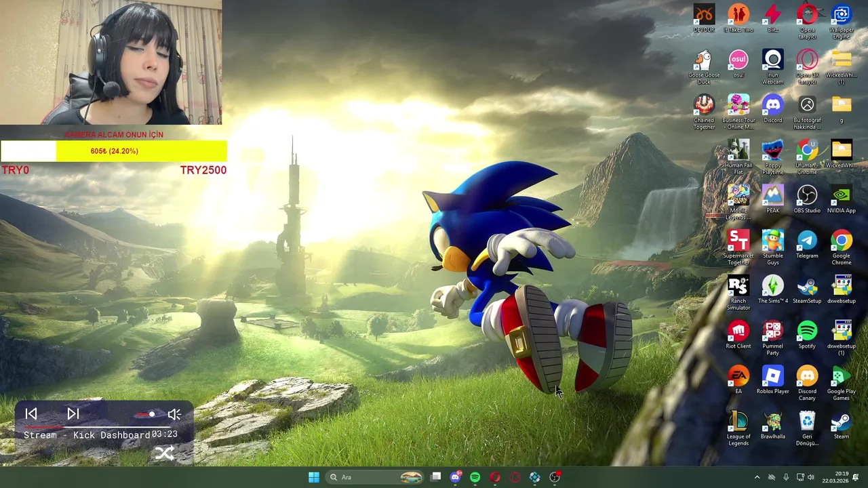Screen dimensions: 868x488
Task: Open the Stumble Guys desktop icon
Action: [x=772, y=247]
